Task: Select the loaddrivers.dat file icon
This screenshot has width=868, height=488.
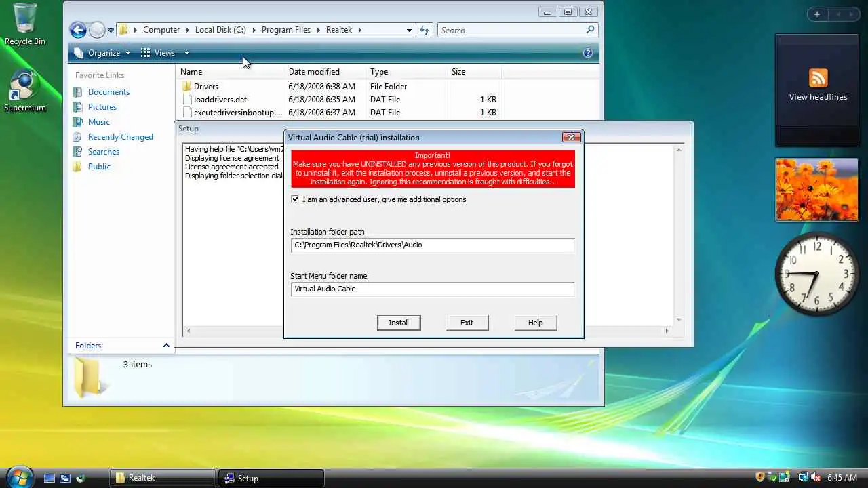Action: (187, 100)
